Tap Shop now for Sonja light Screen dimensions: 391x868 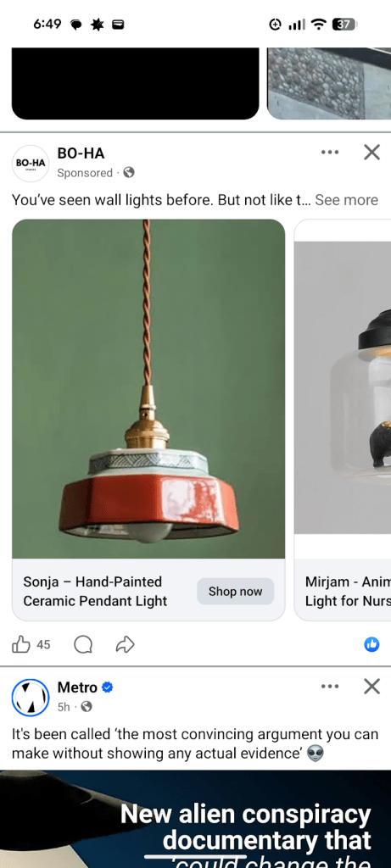(x=236, y=591)
